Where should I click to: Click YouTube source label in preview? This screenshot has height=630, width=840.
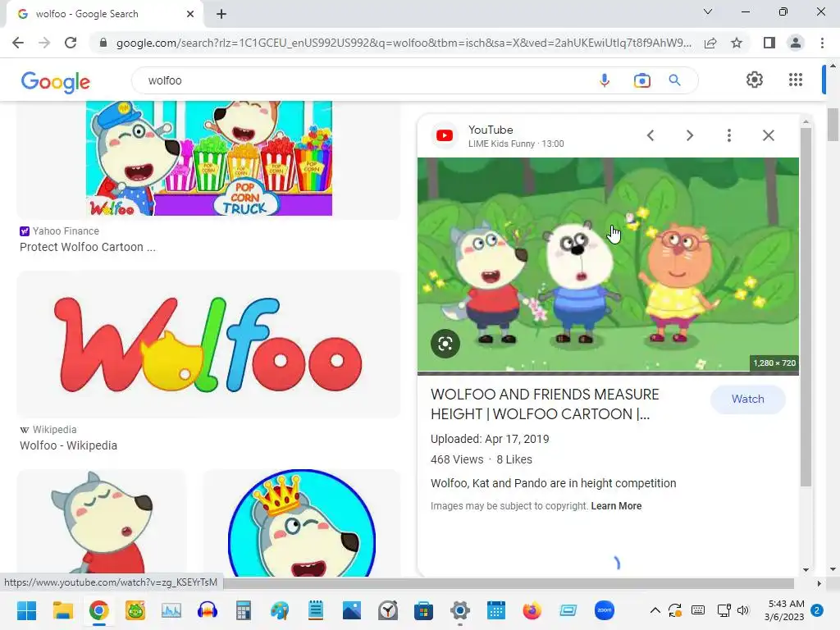pyautogui.click(x=491, y=130)
